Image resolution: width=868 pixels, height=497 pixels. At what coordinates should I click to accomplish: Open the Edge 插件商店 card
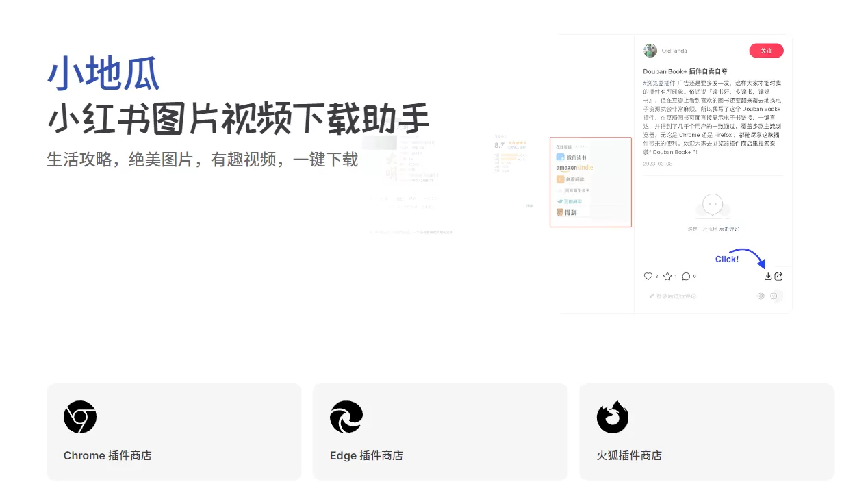[x=439, y=431]
